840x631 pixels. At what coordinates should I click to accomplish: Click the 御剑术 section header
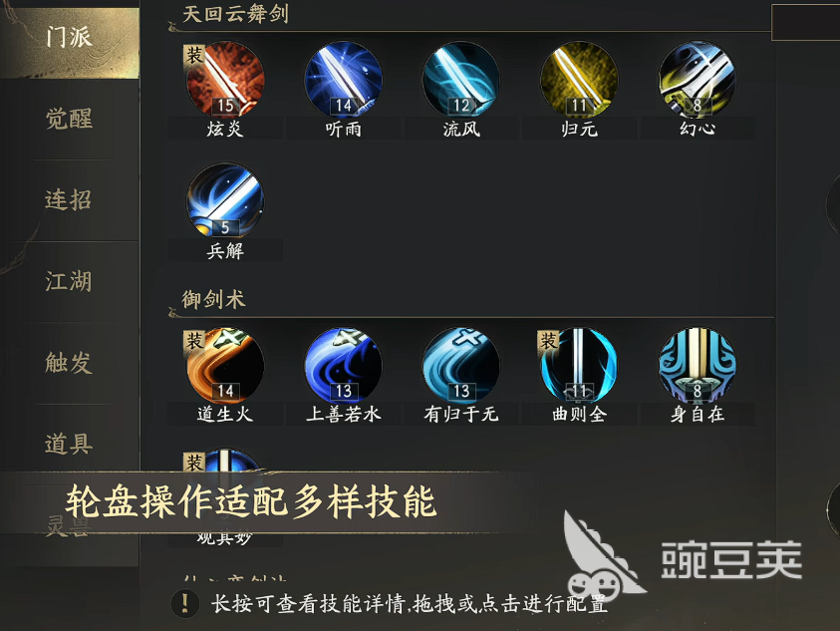(214, 299)
